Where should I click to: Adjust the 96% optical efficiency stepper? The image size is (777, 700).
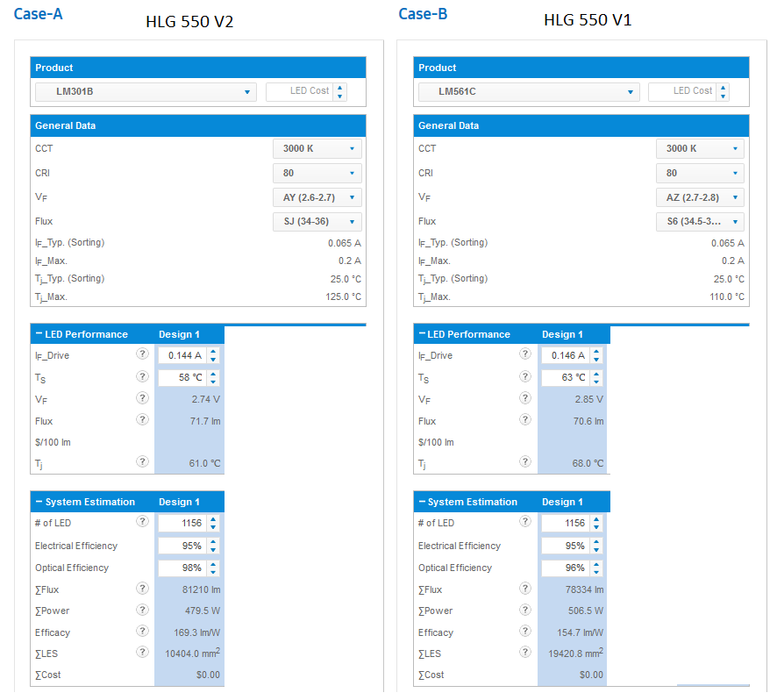coord(596,568)
